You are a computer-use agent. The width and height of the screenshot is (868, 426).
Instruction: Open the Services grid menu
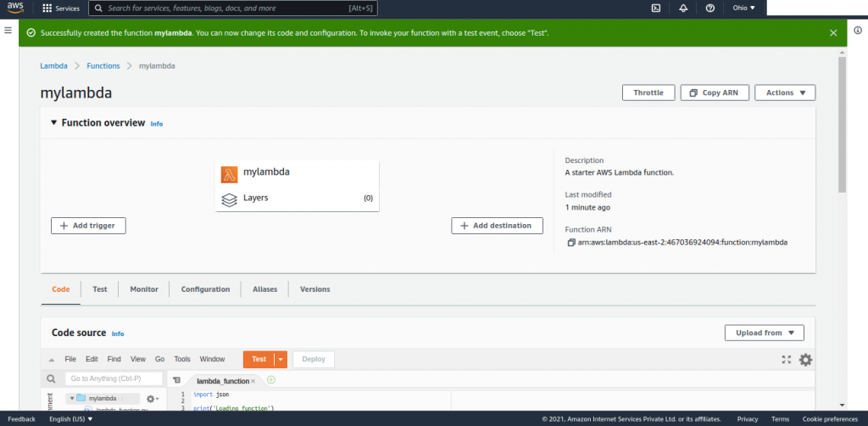[61, 8]
